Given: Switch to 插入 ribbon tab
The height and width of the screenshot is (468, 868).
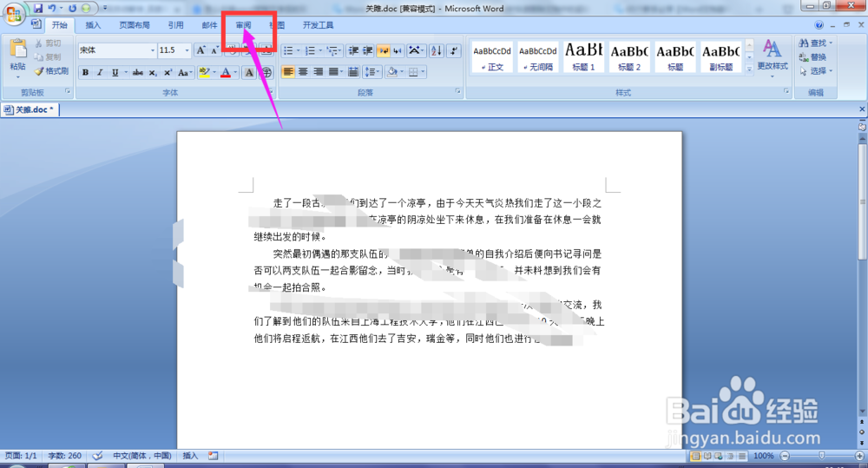Looking at the screenshot, I should tap(93, 25).
